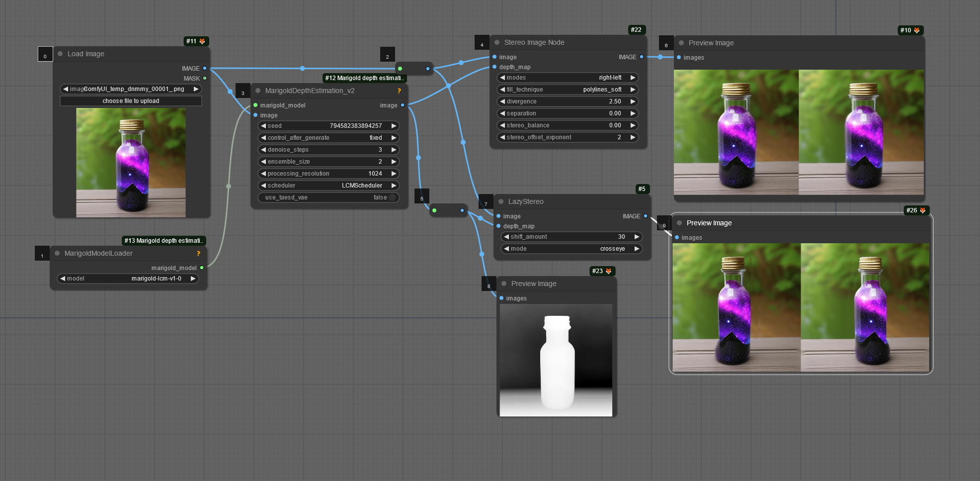This screenshot has height=481, width=980.
Task: Collapse the Stereo Image Node using its title dot
Action: point(497,42)
